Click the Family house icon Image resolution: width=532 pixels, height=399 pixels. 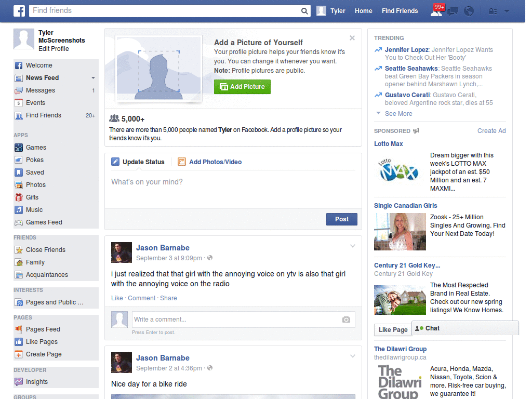coord(19,262)
